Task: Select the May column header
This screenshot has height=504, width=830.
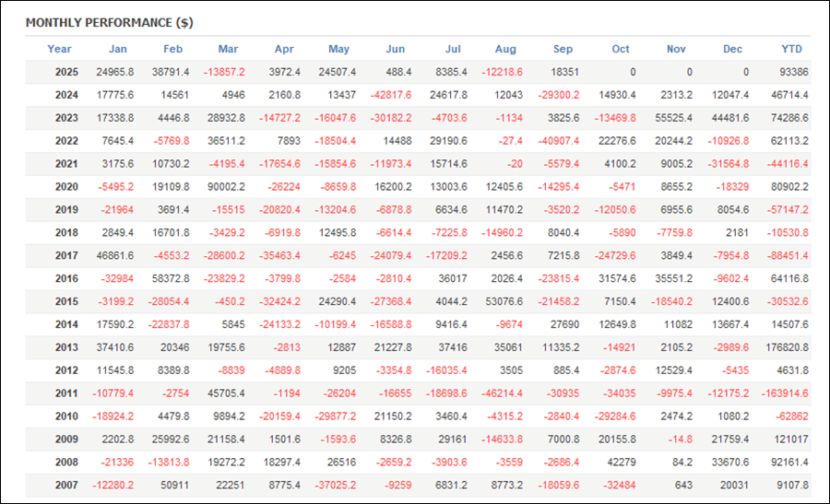Action: 338,49
